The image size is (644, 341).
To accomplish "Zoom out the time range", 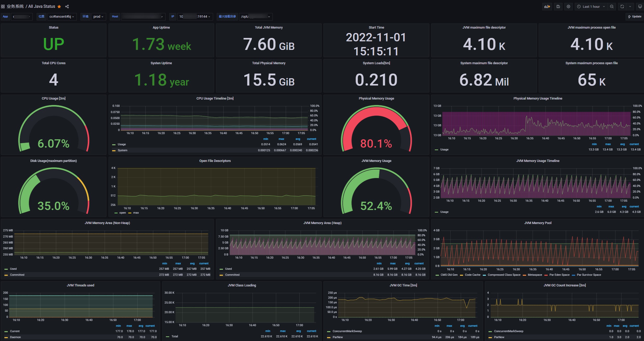I will point(612,7).
